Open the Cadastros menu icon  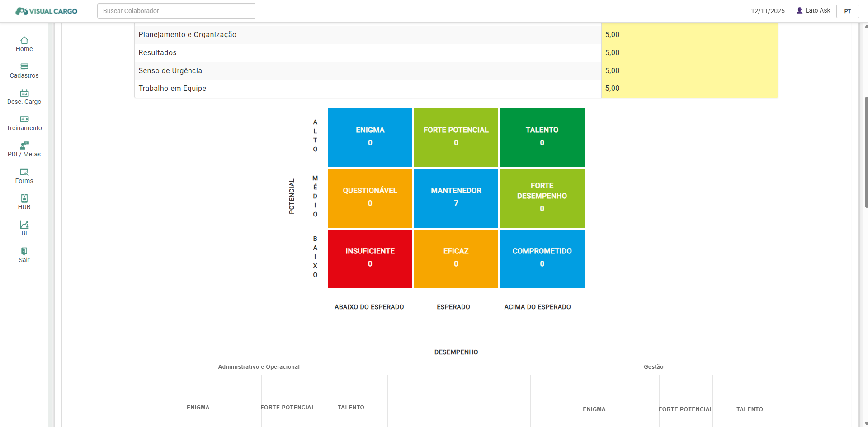tap(24, 67)
